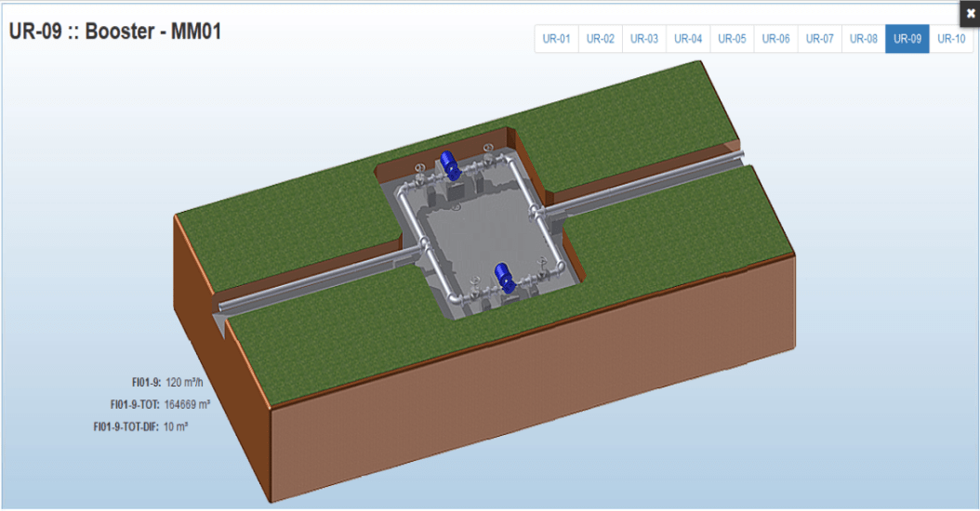The height and width of the screenshot is (511, 980).
Task: Select the lower blue pump motor
Action: coord(504,278)
